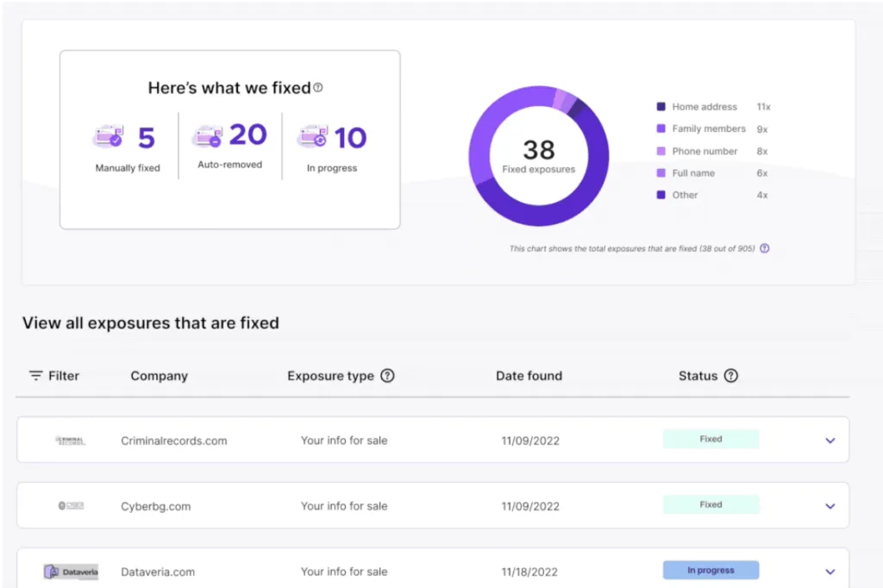Select the Home address legend color swatch
Viewport: 883px width, 588px height.
point(661,107)
